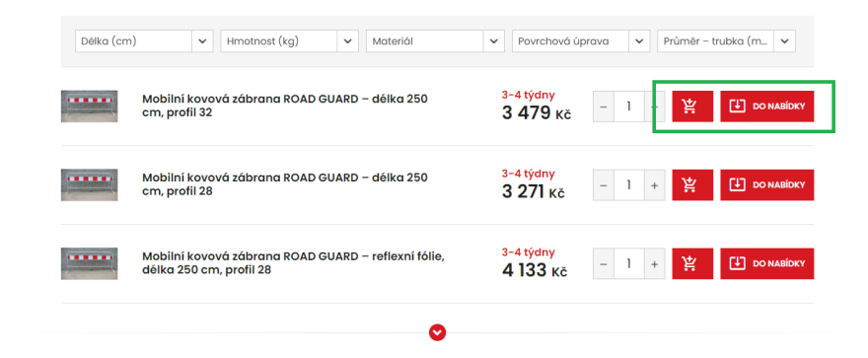Viewport: 868px width, 358px height.
Task: Add reflexní fólie barrier to cart
Action: (x=692, y=263)
